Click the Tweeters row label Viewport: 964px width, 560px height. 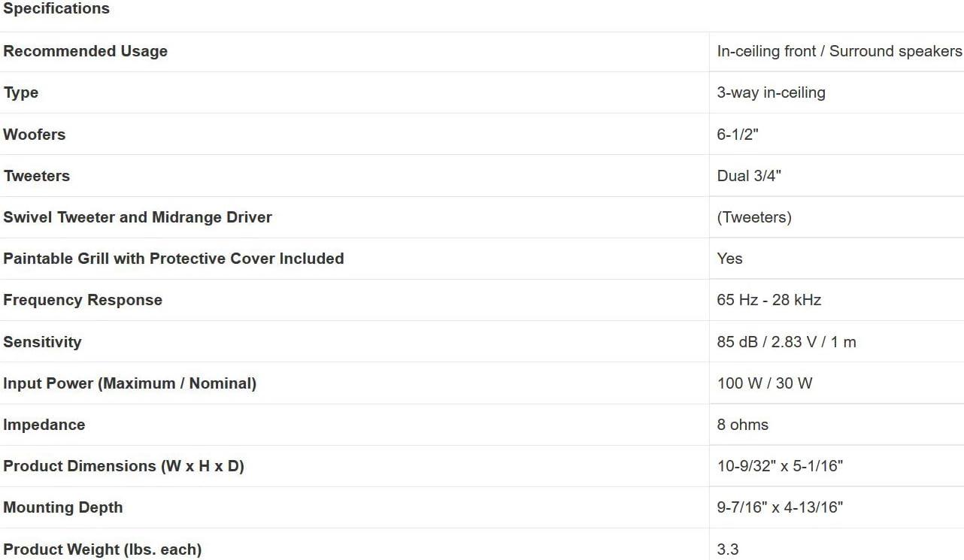[x=37, y=176]
